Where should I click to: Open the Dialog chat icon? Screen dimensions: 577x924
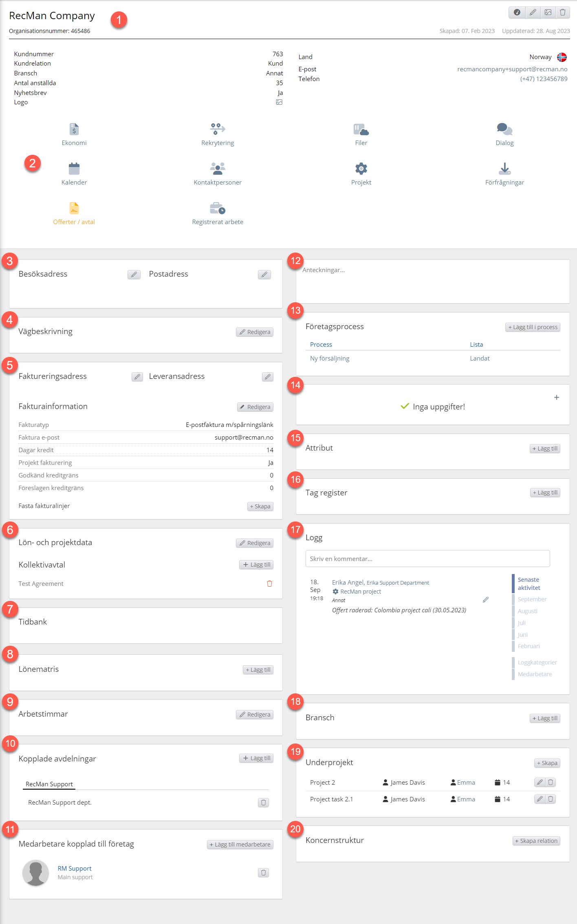[x=504, y=130]
